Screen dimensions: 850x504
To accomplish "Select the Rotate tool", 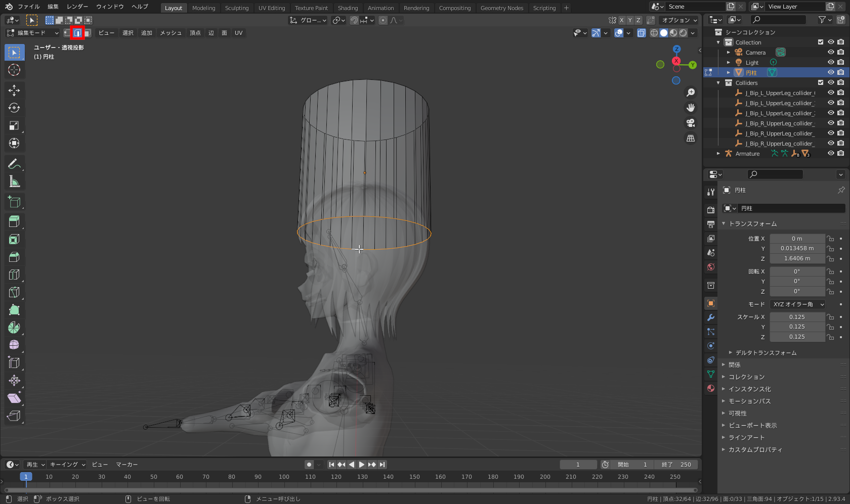I will pyautogui.click(x=14, y=108).
